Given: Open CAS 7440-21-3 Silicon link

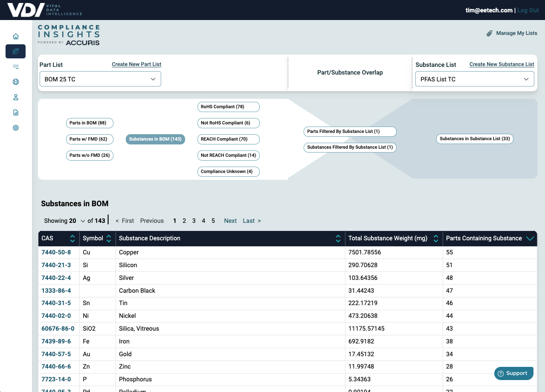Looking at the screenshot, I should coord(56,265).
